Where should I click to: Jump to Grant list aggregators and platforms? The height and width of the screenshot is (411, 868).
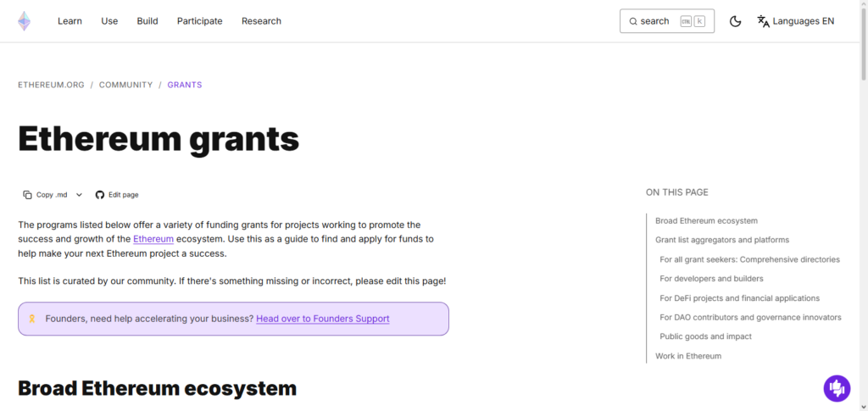722,240
